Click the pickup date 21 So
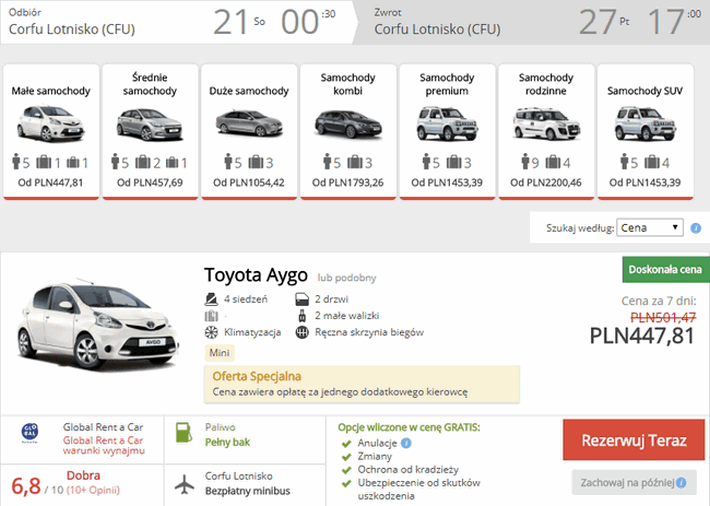This screenshot has width=710, height=506. coord(239,22)
